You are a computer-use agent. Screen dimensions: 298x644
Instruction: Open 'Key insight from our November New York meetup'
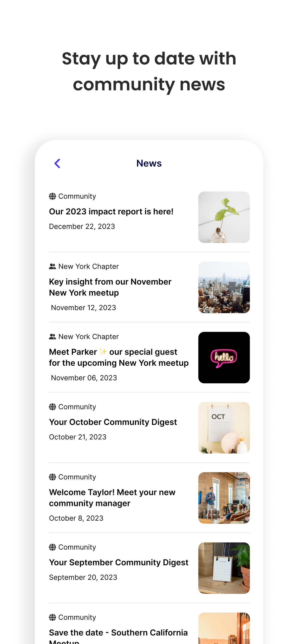click(110, 287)
